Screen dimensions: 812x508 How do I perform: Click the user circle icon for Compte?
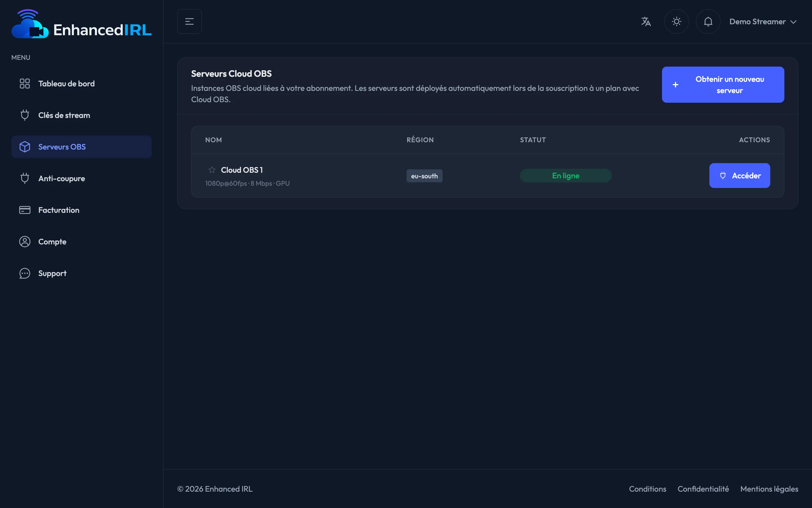[25, 242]
